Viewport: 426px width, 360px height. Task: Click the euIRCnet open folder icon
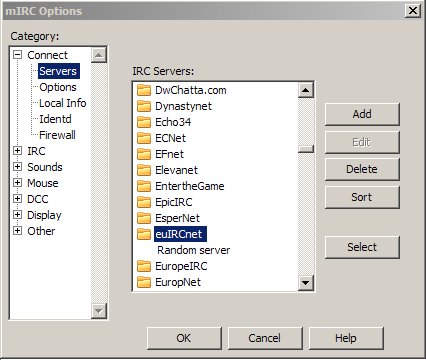pyautogui.click(x=144, y=234)
